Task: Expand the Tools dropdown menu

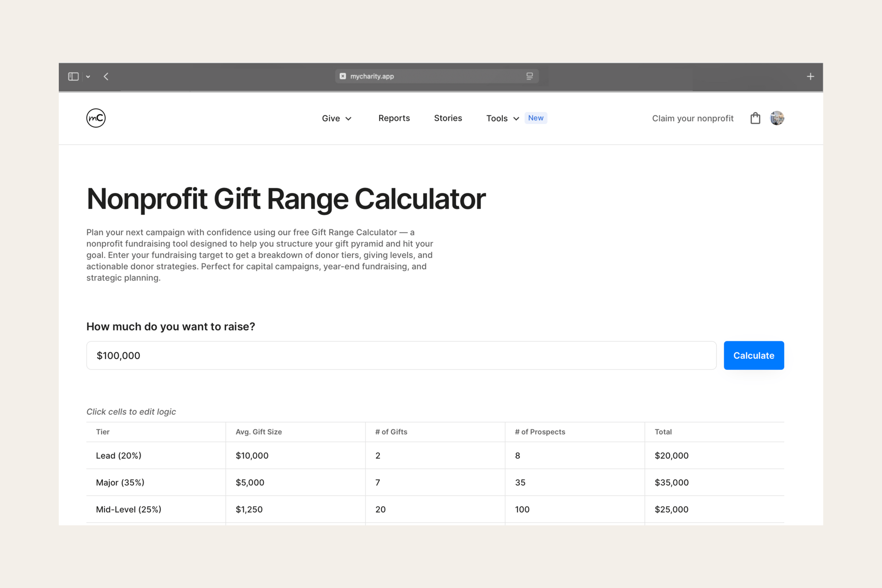Action: 503,119
